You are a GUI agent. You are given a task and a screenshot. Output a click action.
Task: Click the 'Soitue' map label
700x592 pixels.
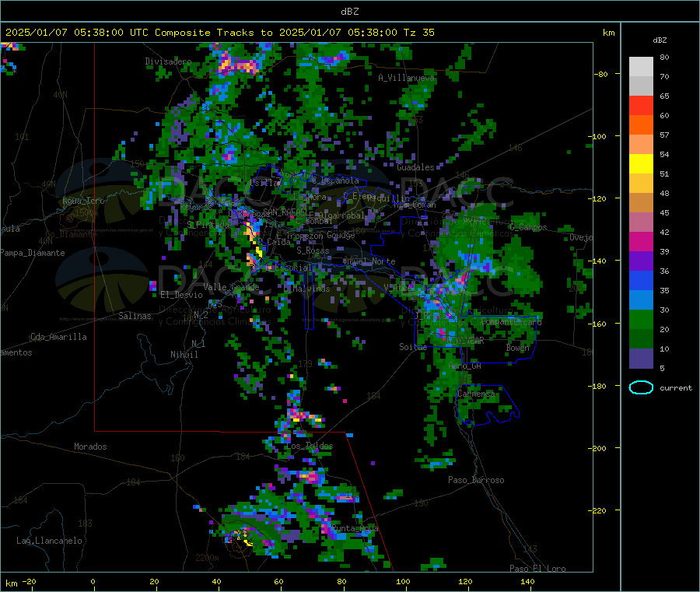coord(413,347)
